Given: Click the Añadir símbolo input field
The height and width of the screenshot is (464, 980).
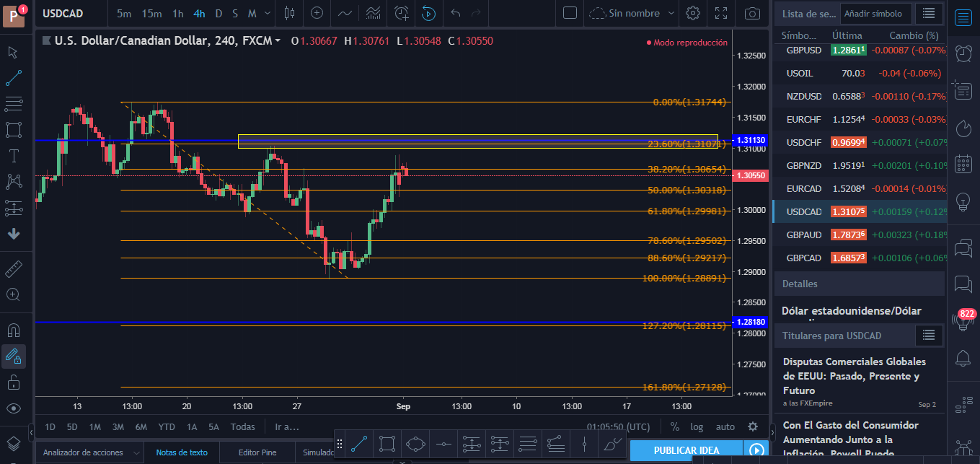Looking at the screenshot, I should point(876,13).
